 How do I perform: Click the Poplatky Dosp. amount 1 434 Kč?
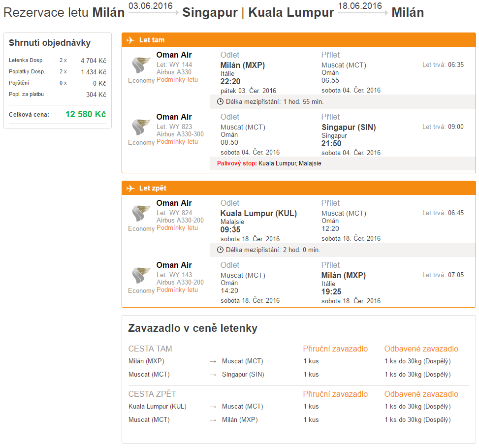point(94,72)
